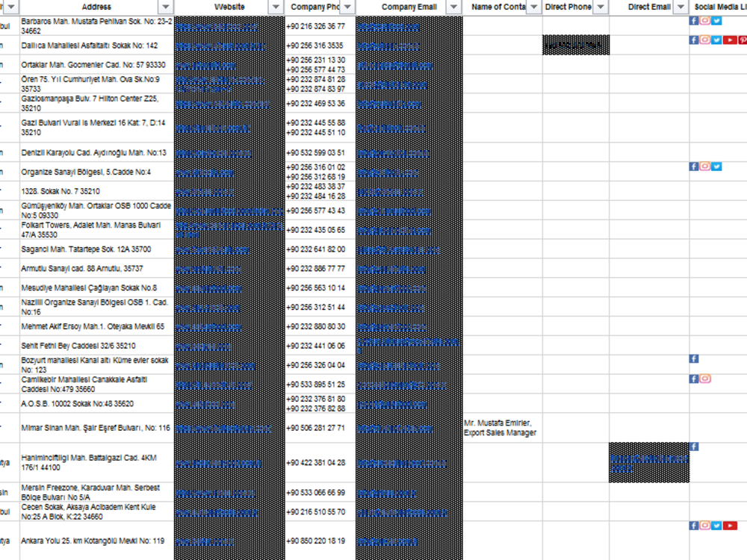Open the Name of Contact filter dropdown
The height and width of the screenshot is (560, 747).
pyautogui.click(x=533, y=7)
